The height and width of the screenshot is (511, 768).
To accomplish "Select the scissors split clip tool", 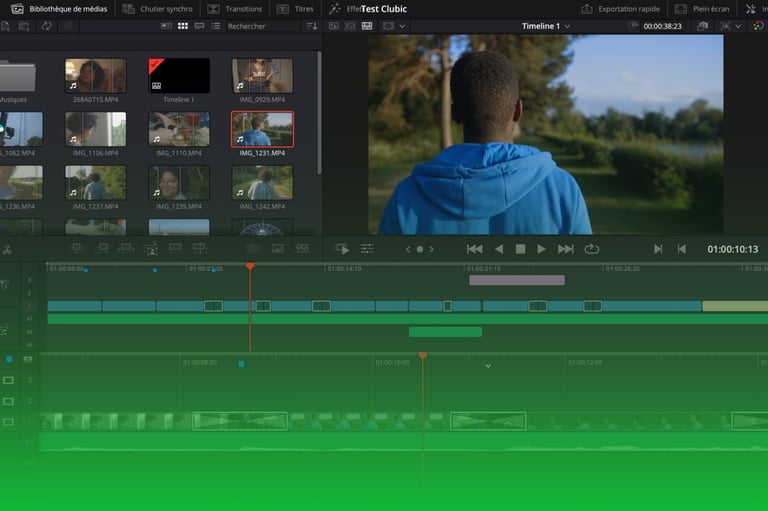I will point(7,250).
